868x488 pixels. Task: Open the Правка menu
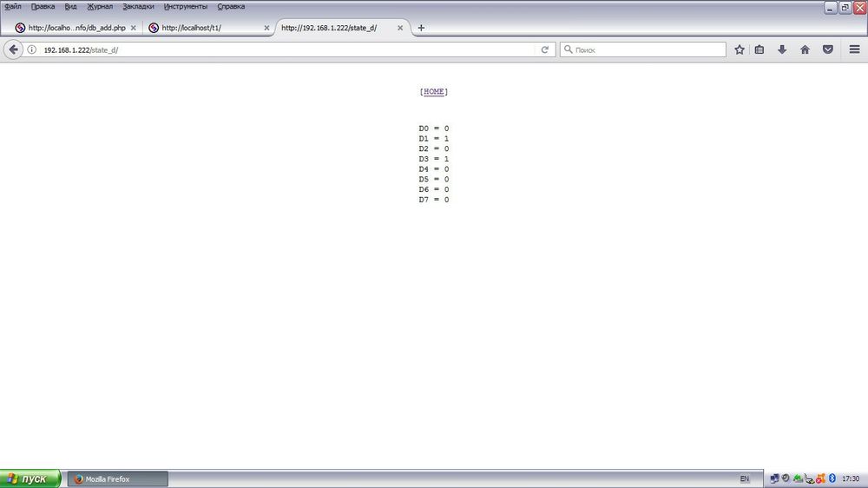pyautogui.click(x=43, y=7)
